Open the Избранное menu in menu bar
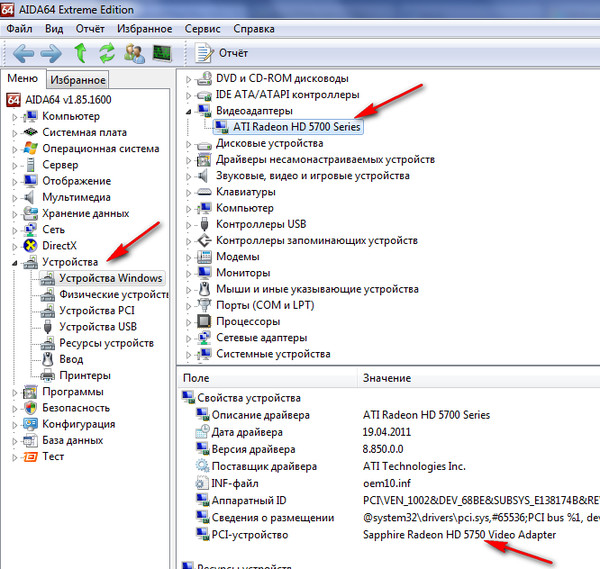The height and width of the screenshot is (569, 600). coord(145,29)
